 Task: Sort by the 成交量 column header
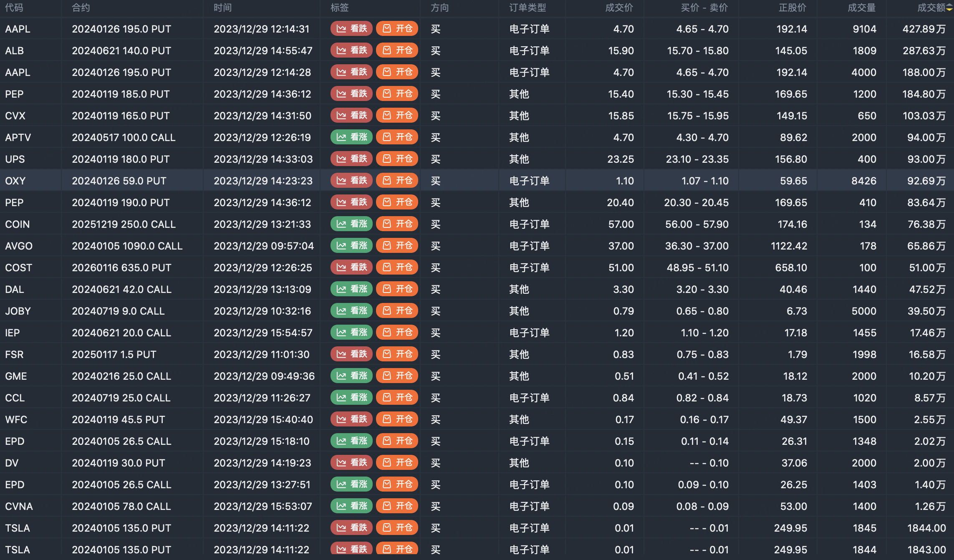pyautogui.click(x=861, y=8)
